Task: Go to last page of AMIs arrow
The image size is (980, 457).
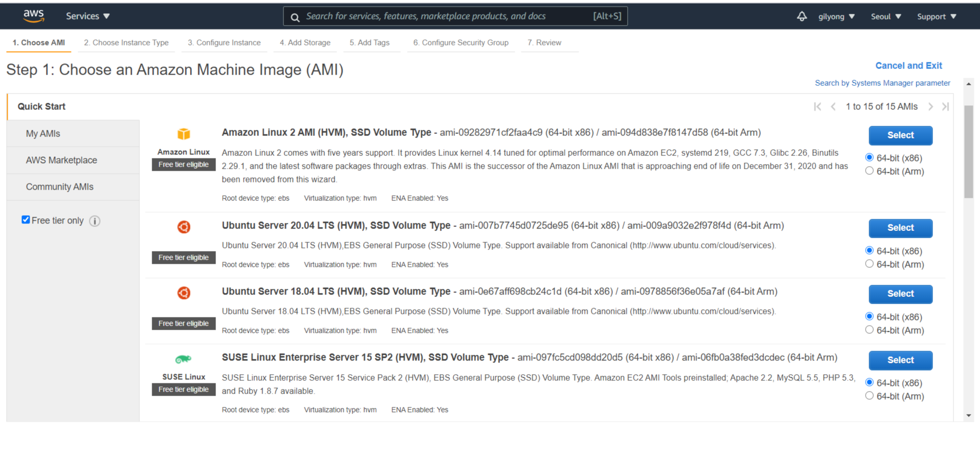Action: point(945,106)
